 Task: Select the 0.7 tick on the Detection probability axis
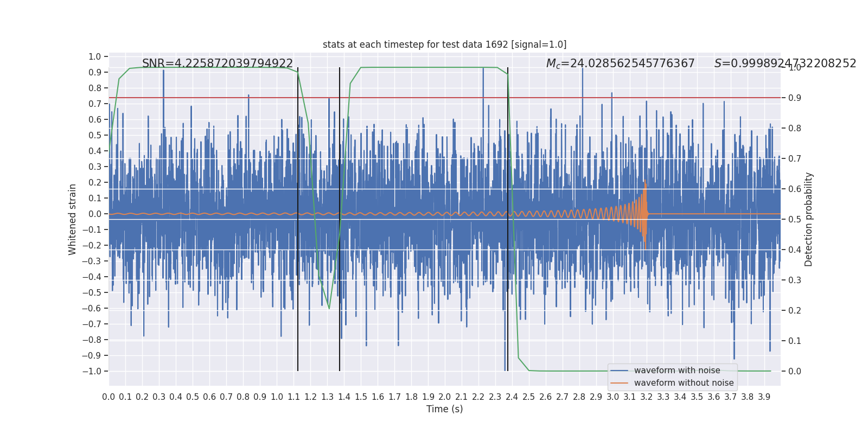tap(794, 158)
